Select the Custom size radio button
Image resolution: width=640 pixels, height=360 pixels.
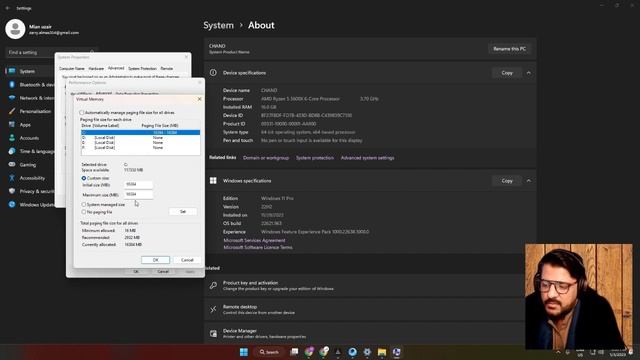tap(84, 178)
